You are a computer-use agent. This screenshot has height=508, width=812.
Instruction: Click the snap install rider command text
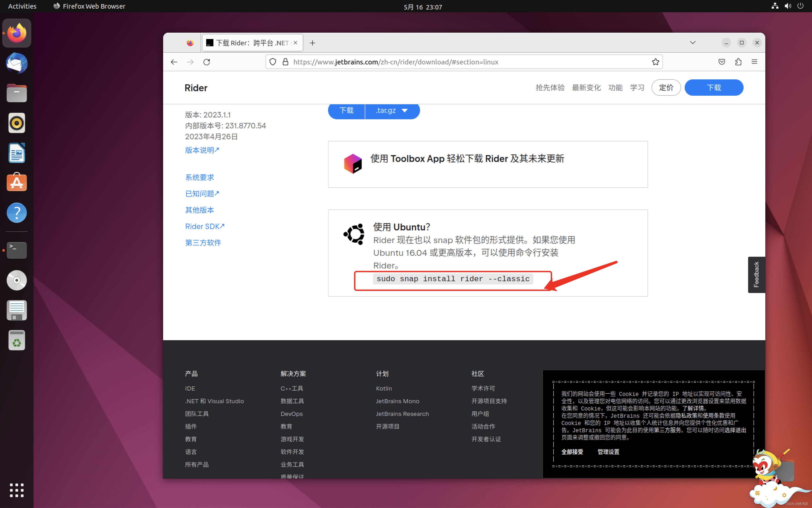453,279
